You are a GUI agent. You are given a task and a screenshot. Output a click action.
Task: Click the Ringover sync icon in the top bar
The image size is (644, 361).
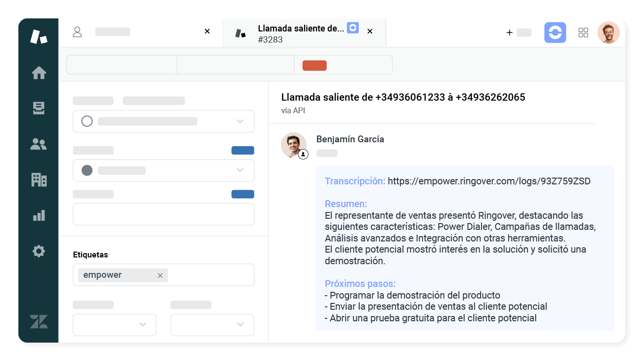[555, 32]
